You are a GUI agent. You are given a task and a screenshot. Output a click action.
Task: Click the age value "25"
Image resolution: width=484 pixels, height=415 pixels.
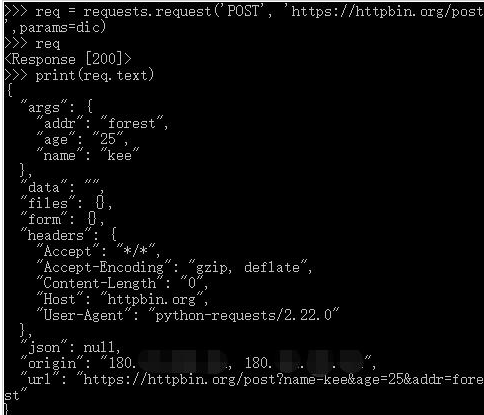click(108, 139)
